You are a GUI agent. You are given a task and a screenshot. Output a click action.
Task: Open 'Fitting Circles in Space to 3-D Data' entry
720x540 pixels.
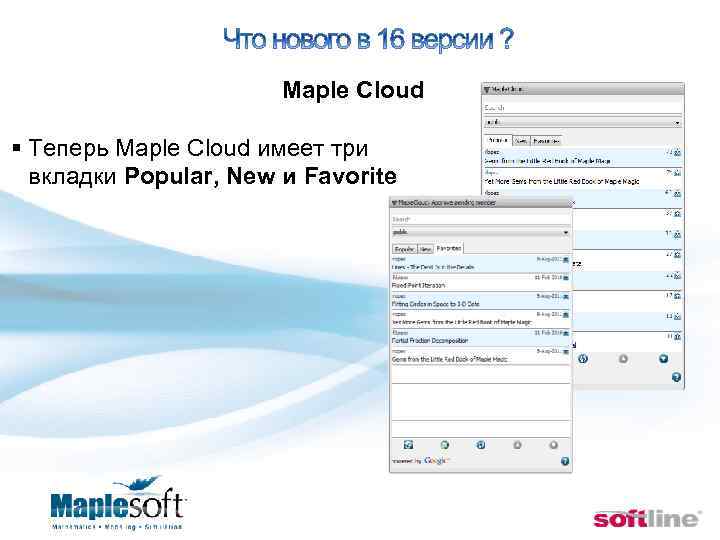[480, 301]
